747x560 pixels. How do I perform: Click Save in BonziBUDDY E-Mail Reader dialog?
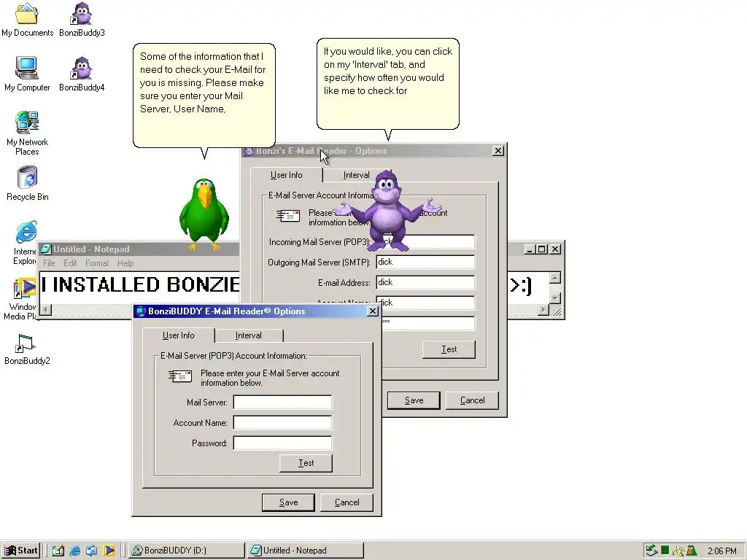(288, 502)
